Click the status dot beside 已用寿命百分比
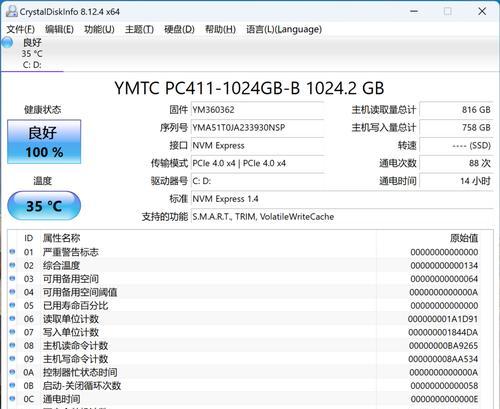500x409 pixels. tap(12, 305)
